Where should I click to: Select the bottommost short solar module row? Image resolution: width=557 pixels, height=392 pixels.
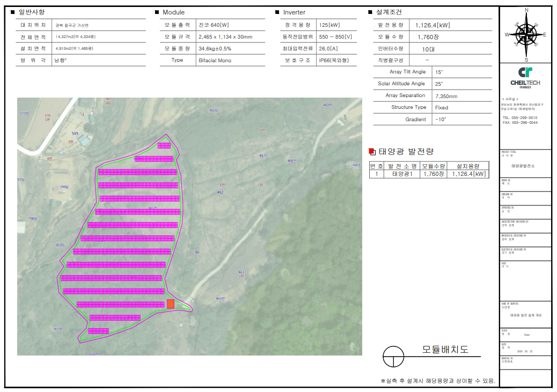99,331
